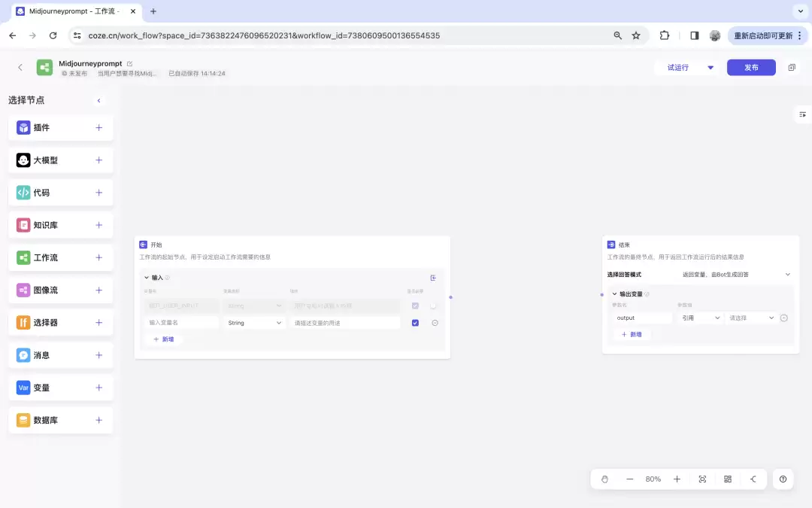
Task: Remove the empty input variable row
Action: [x=435, y=323]
